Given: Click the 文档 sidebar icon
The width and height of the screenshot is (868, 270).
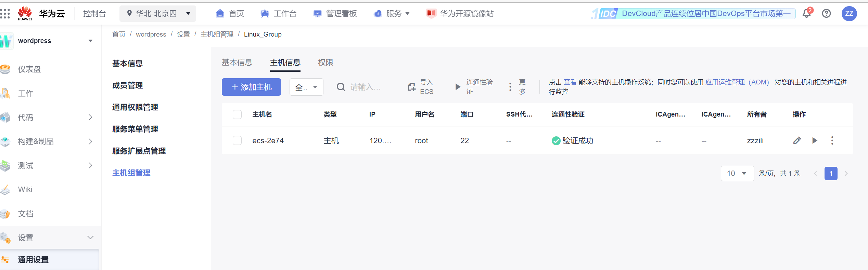Looking at the screenshot, I should click(5, 214).
